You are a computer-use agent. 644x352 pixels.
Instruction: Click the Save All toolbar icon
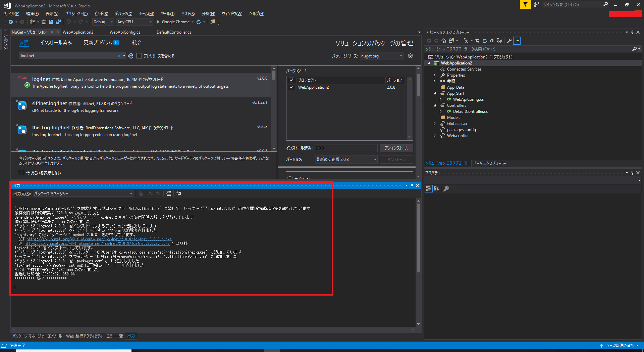pos(59,22)
